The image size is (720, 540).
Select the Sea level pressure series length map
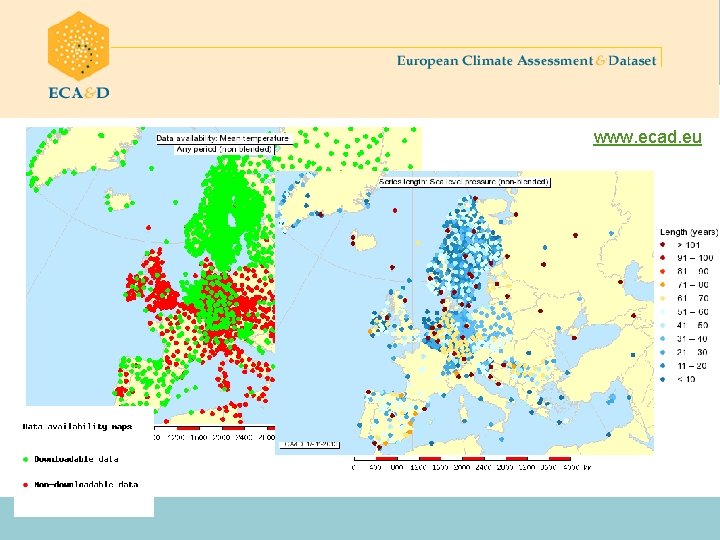click(x=464, y=313)
